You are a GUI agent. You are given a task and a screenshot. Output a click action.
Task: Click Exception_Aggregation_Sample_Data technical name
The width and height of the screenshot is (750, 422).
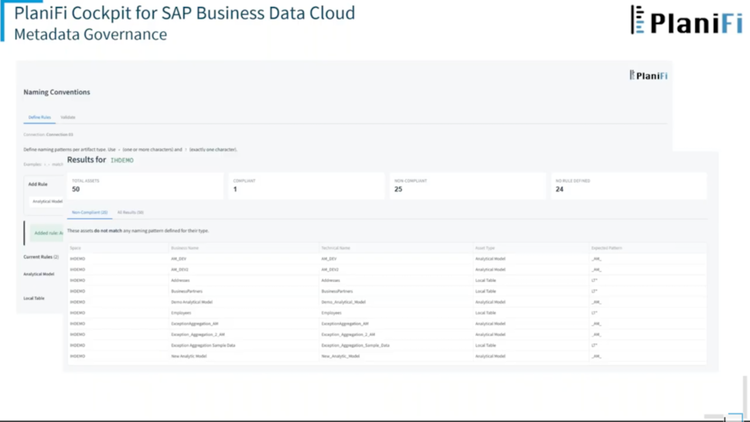click(355, 345)
